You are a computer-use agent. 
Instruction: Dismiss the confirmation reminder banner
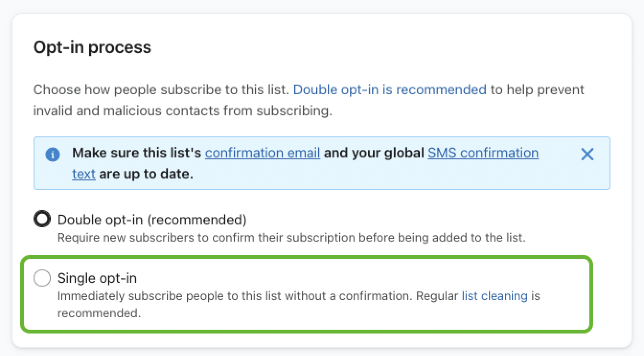click(x=587, y=154)
